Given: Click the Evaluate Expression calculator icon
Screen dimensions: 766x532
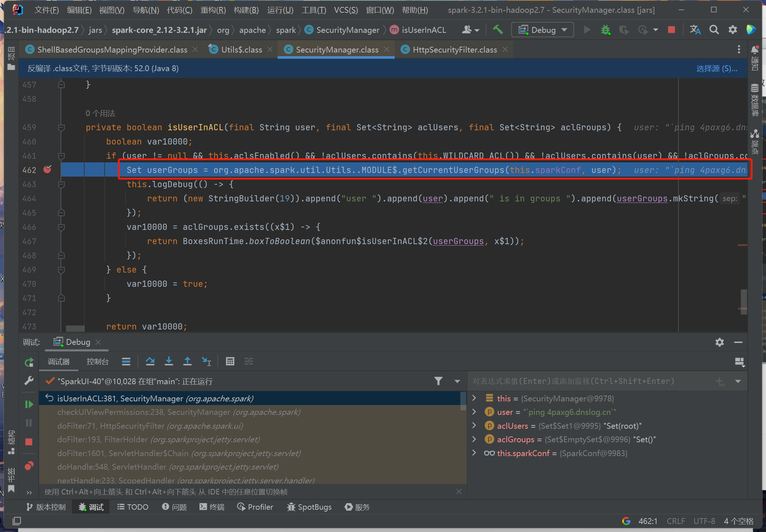Looking at the screenshot, I should (230, 361).
